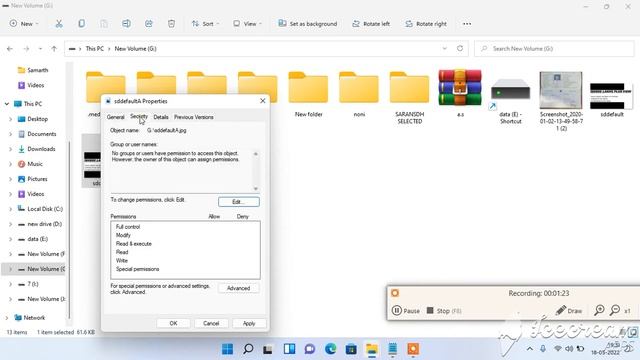640x360 pixels.
Task: Pause the screen recording
Action: (x=406, y=311)
